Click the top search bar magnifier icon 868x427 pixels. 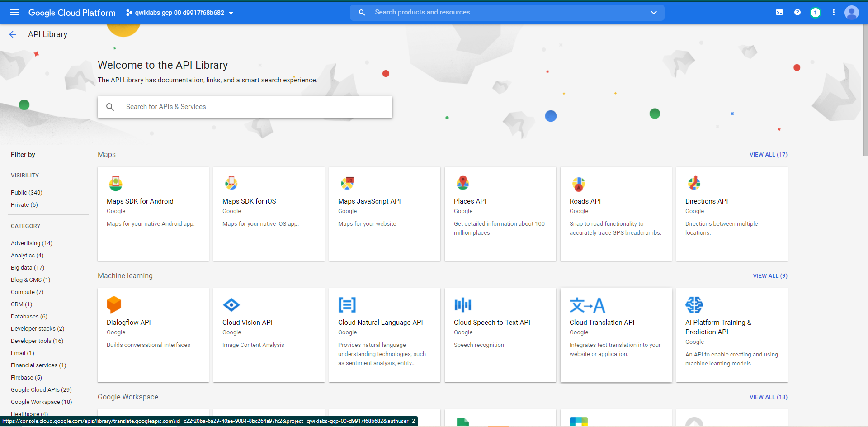pyautogui.click(x=362, y=13)
